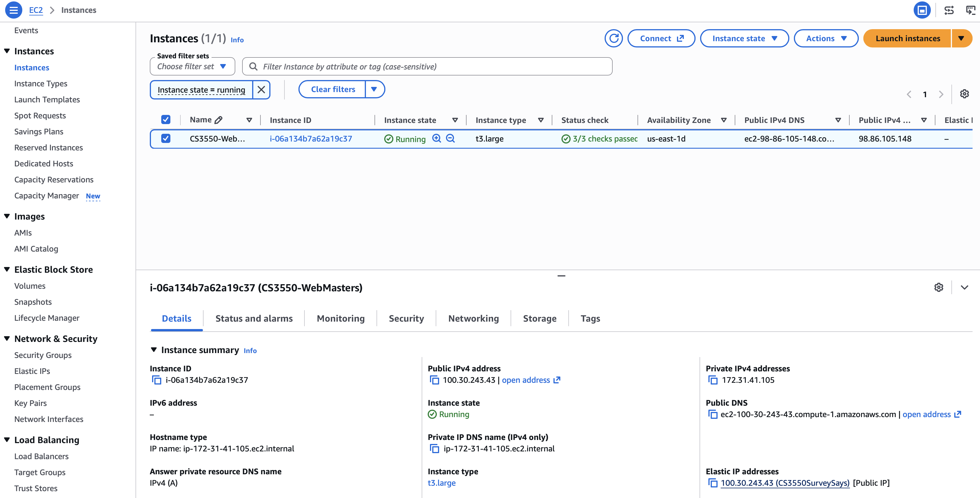Screen dimensions: 980x498
Task: Open AMIs in sidebar
Action: [x=23, y=232]
